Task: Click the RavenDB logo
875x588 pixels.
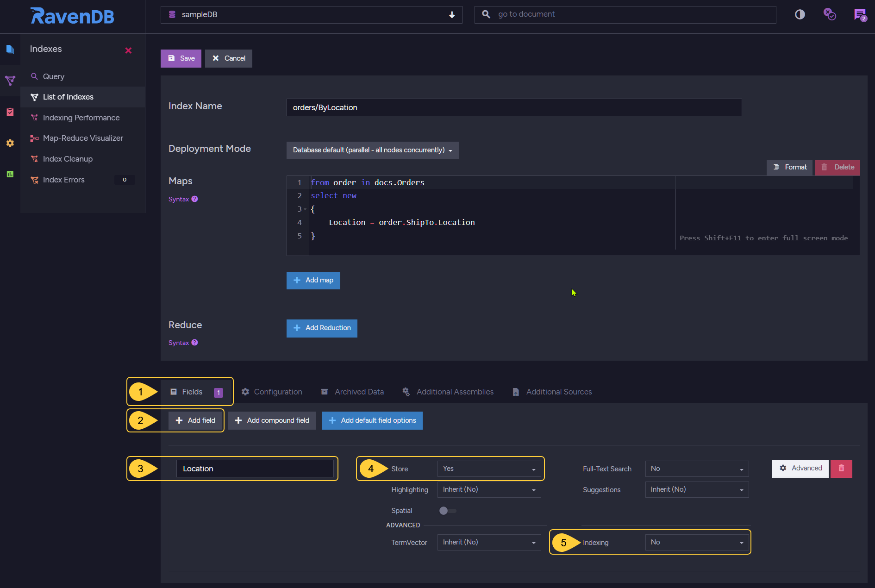Action: pyautogui.click(x=72, y=16)
